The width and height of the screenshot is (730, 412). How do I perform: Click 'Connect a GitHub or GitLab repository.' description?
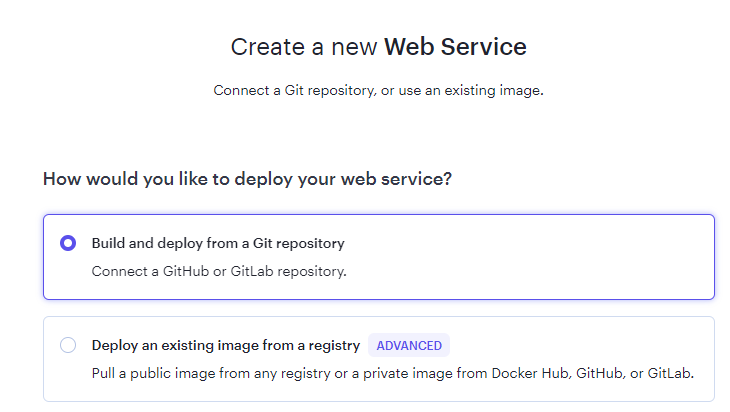[x=219, y=271]
